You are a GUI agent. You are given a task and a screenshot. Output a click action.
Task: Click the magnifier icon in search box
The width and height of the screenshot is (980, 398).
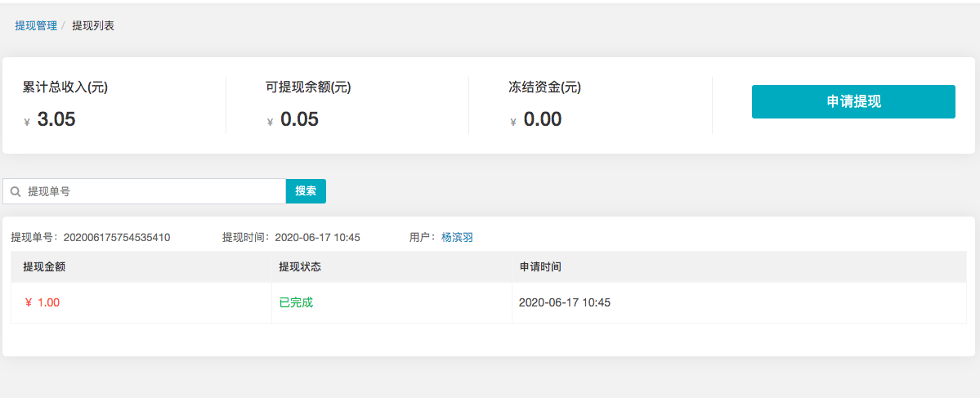pos(16,191)
